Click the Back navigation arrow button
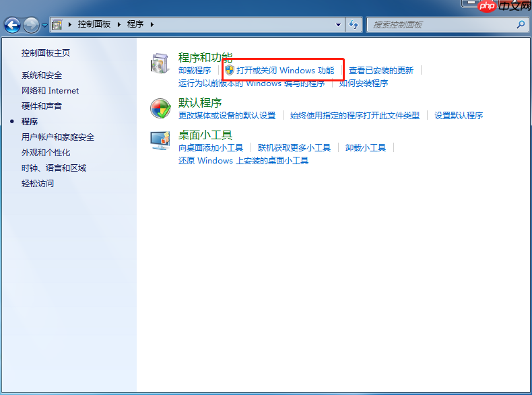The image size is (532, 395). 12,25
